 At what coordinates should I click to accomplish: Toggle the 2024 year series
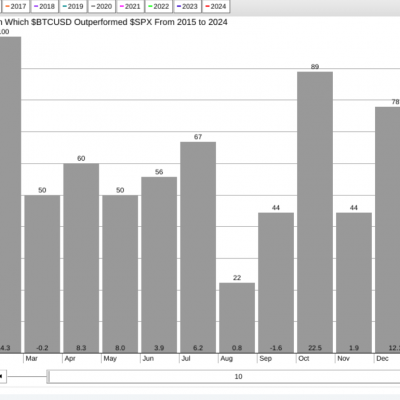(x=216, y=6)
